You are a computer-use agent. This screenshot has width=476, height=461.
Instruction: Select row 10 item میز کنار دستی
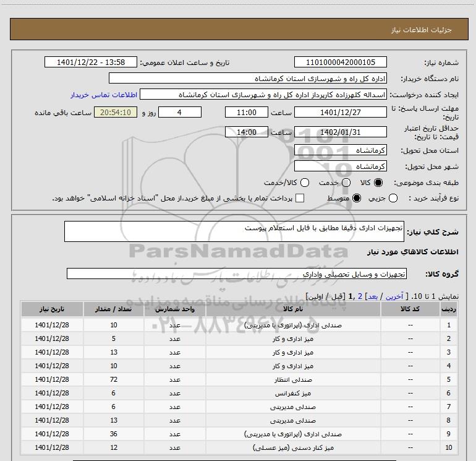point(293,447)
